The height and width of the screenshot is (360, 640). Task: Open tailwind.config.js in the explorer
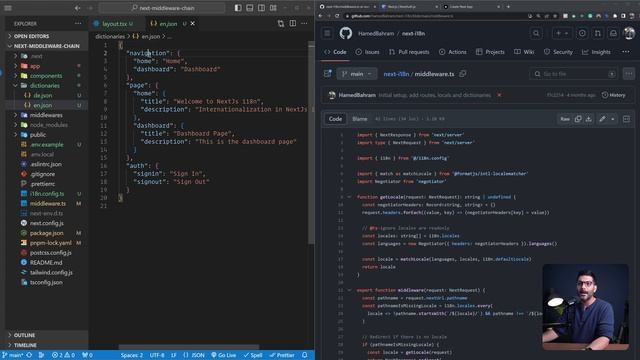[x=51, y=272]
